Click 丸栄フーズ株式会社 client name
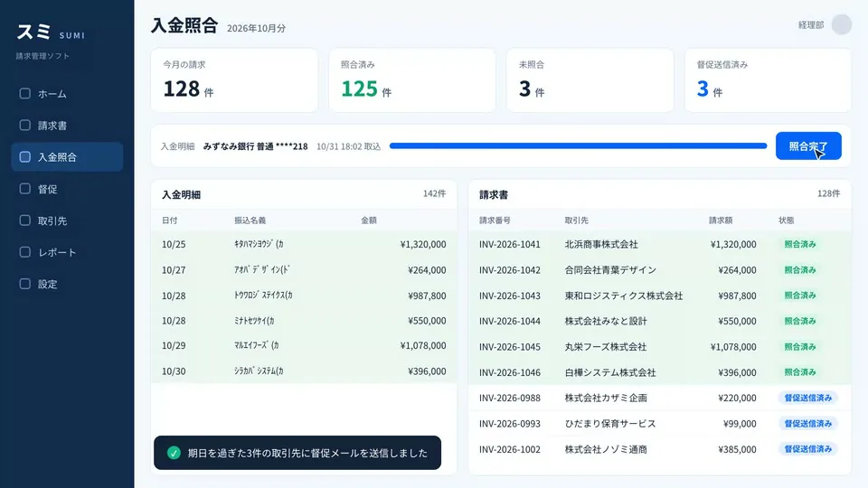Screen dimensions: 868x488 [606, 347]
